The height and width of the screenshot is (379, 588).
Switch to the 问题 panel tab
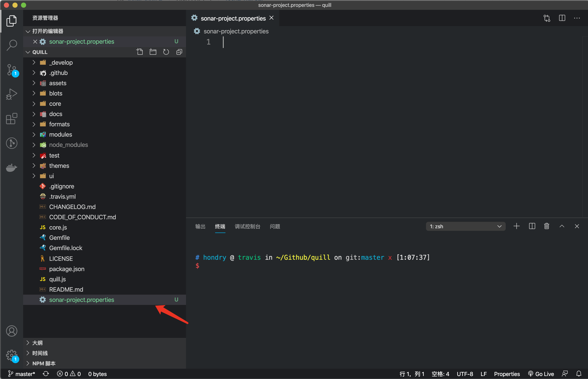coord(275,226)
